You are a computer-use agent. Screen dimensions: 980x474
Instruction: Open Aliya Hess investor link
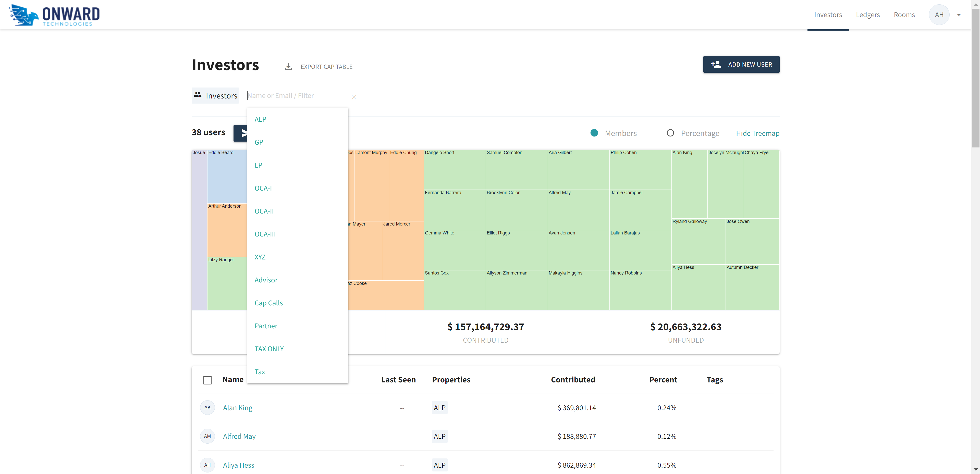click(x=239, y=465)
